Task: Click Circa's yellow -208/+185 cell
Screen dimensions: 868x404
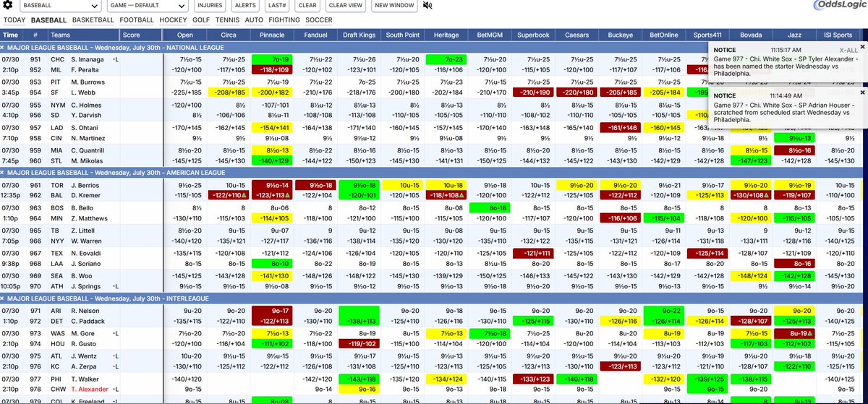Action: coord(229,93)
